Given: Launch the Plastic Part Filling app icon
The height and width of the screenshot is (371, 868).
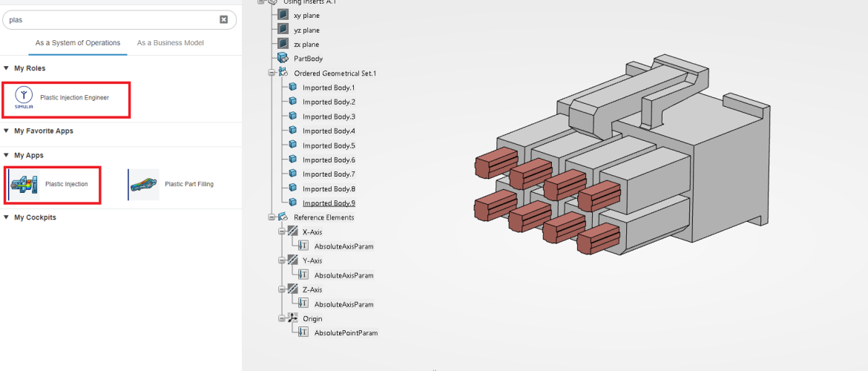Looking at the screenshot, I should [x=145, y=185].
